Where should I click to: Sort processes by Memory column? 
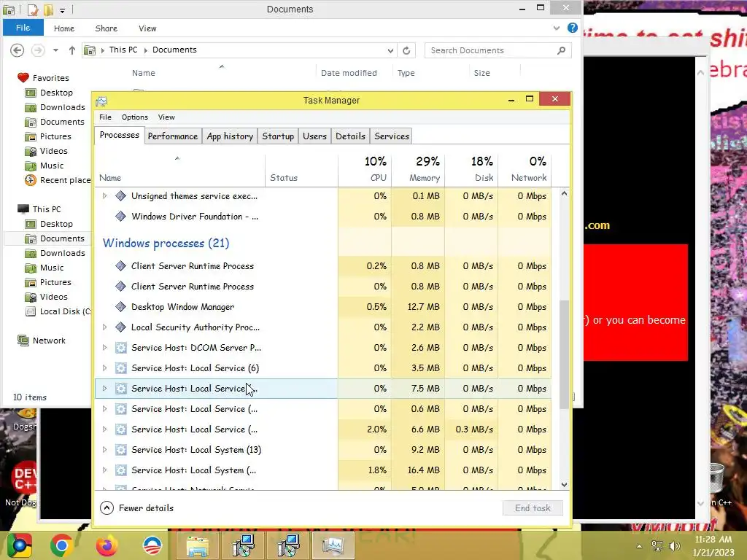(x=418, y=169)
